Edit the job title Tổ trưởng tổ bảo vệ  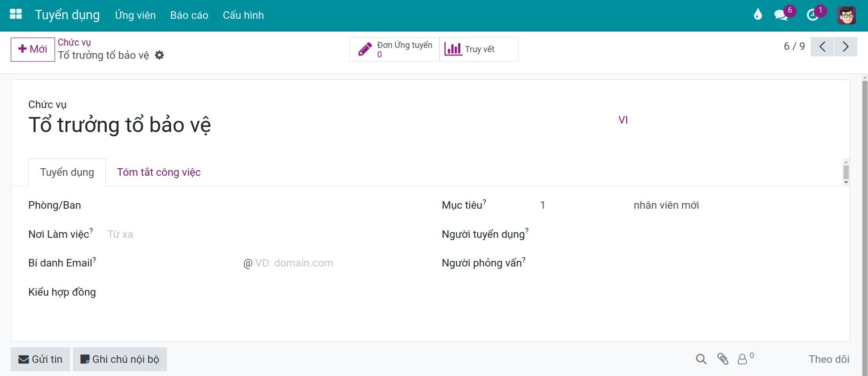click(320, 125)
